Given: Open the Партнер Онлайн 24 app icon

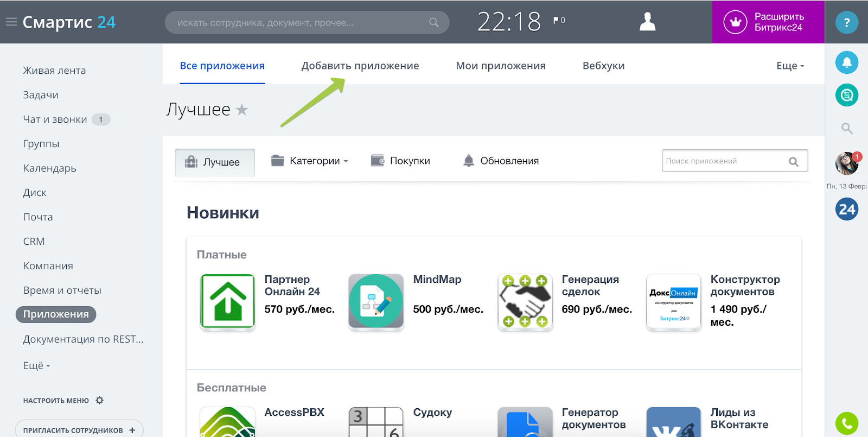Looking at the screenshot, I should [228, 302].
